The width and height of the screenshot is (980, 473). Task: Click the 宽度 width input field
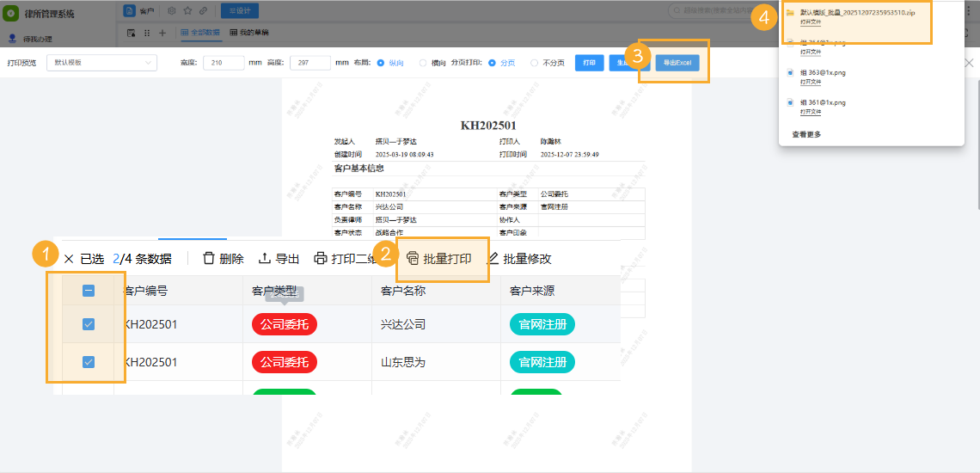[224, 63]
